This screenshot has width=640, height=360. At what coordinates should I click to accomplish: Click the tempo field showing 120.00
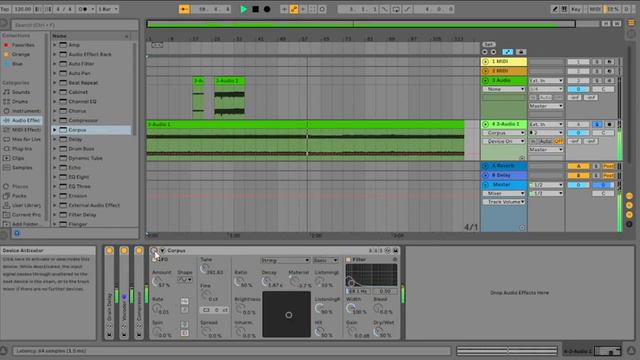[x=22, y=9]
